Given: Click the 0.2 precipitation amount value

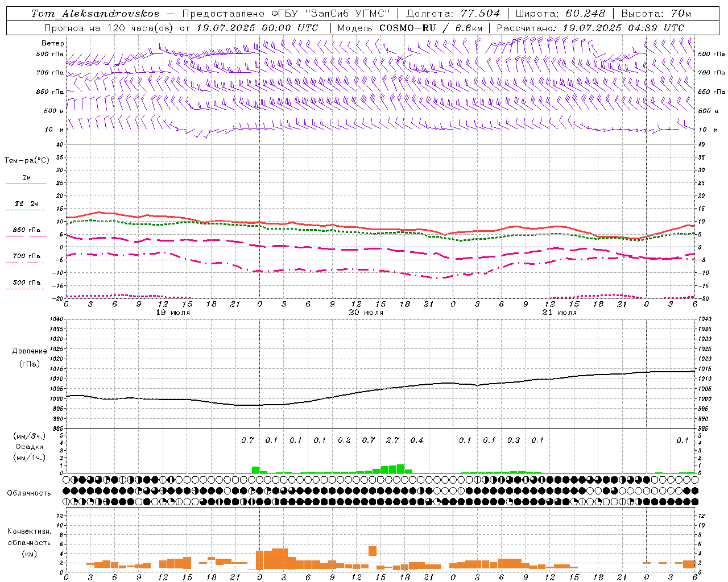Looking at the screenshot, I should coord(344,440).
